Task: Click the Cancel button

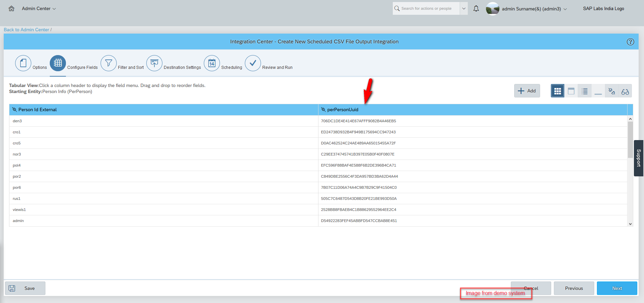Action: point(531,288)
